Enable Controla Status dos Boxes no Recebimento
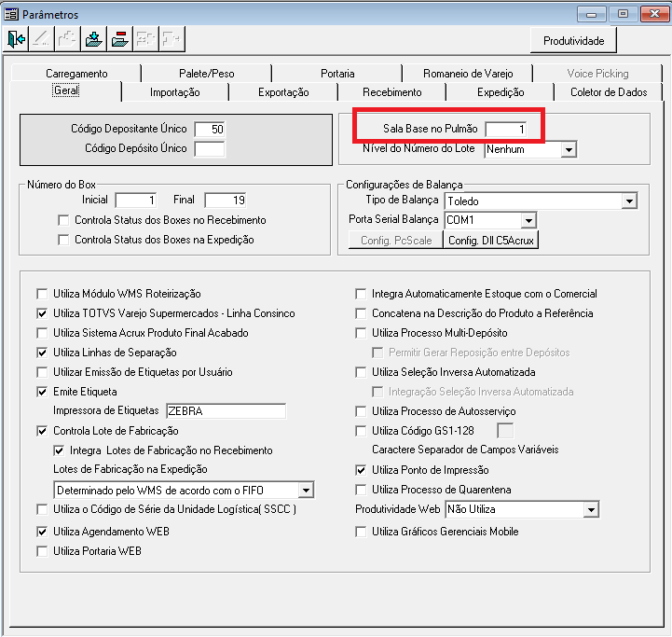672x637 pixels. point(63,220)
